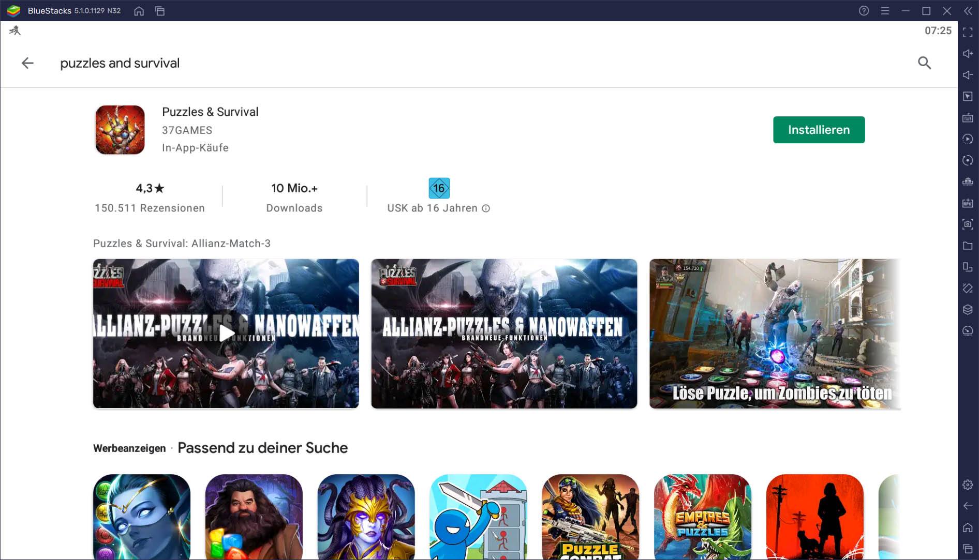Screen dimensions: 979x560
Task: Click '150.511 Rezensionen' text
Action: [150, 208]
